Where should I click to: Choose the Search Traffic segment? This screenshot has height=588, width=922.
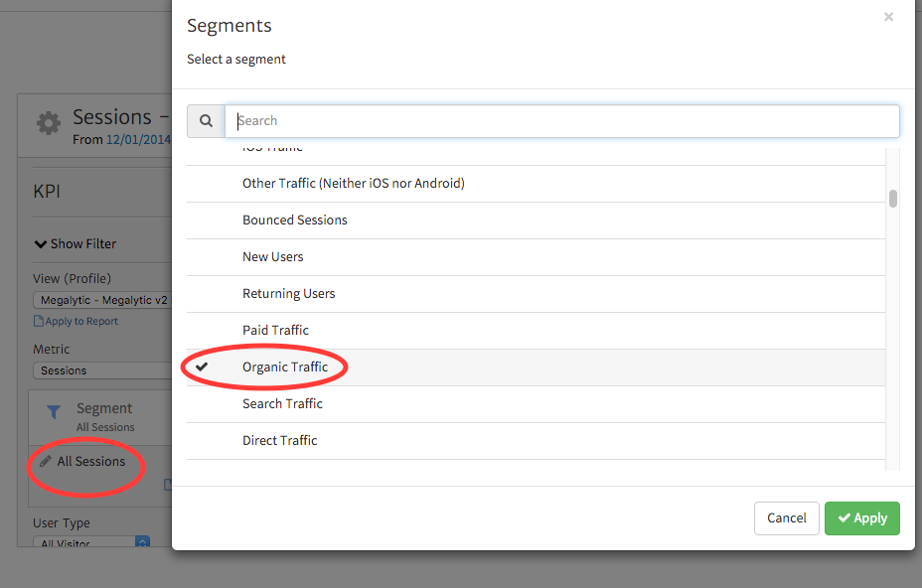point(282,403)
